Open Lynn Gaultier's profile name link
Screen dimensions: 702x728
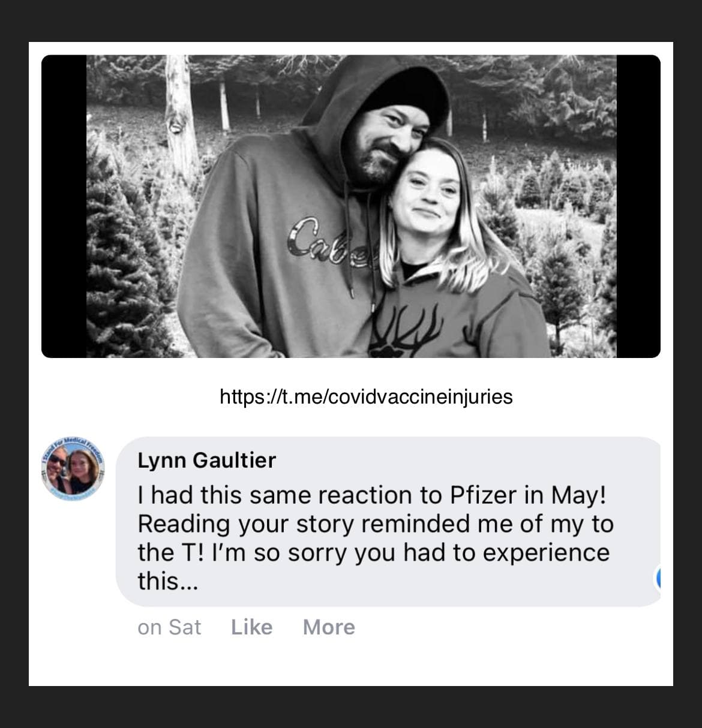click(207, 460)
